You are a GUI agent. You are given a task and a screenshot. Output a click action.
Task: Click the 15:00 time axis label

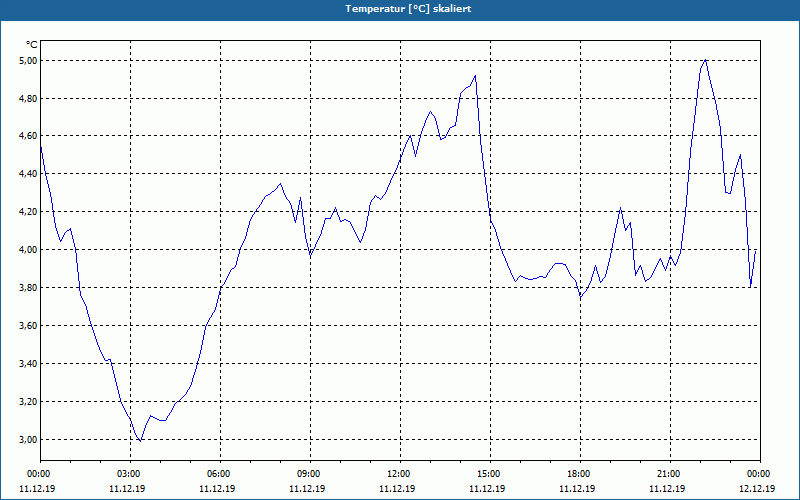point(488,474)
